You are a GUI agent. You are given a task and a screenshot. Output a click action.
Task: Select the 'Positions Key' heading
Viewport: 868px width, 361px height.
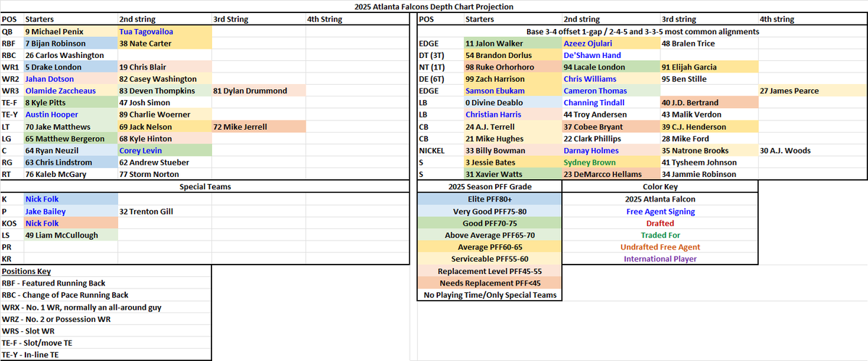[27, 271]
